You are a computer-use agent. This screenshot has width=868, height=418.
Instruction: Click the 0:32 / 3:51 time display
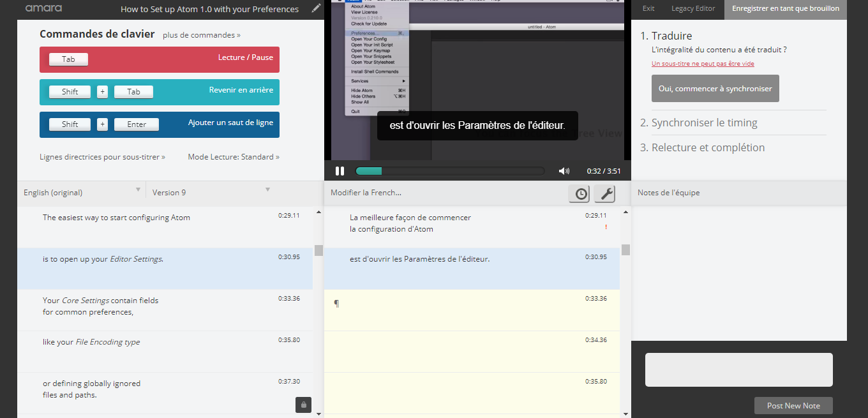click(x=603, y=171)
